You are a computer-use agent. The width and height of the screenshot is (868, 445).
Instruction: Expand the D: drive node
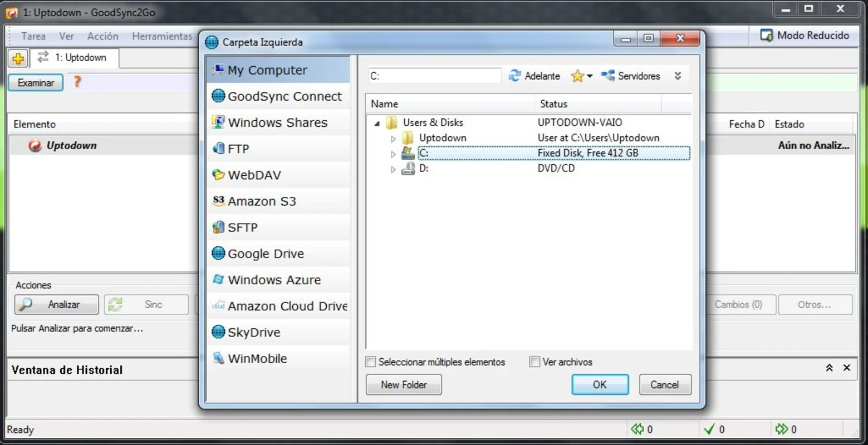coord(393,169)
